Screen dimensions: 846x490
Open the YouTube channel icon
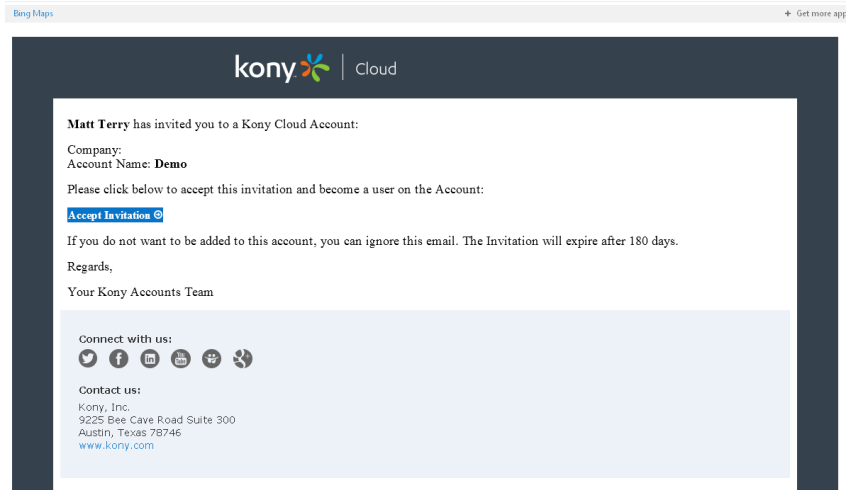tap(181, 358)
